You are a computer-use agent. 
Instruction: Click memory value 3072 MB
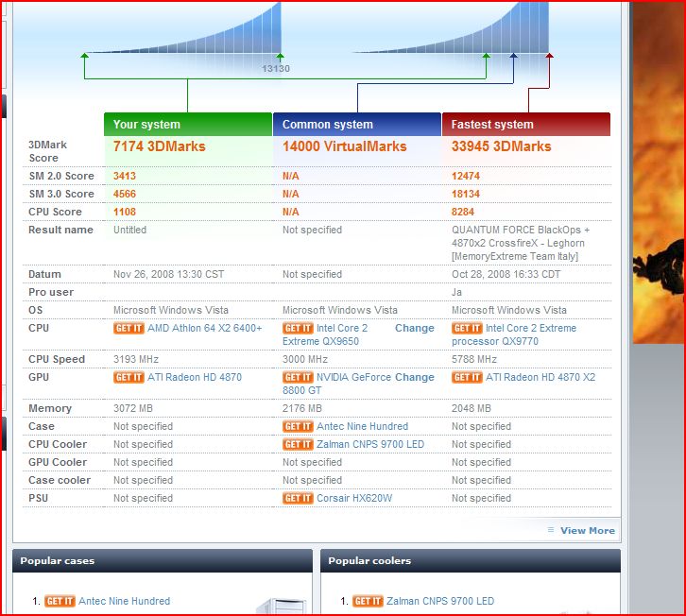pyautogui.click(x=133, y=408)
